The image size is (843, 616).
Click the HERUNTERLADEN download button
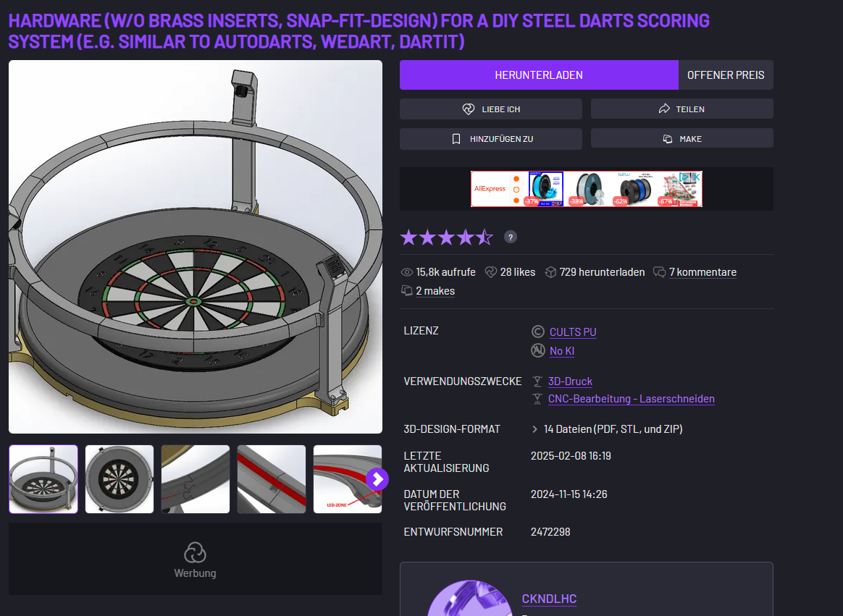tap(539, 75)
